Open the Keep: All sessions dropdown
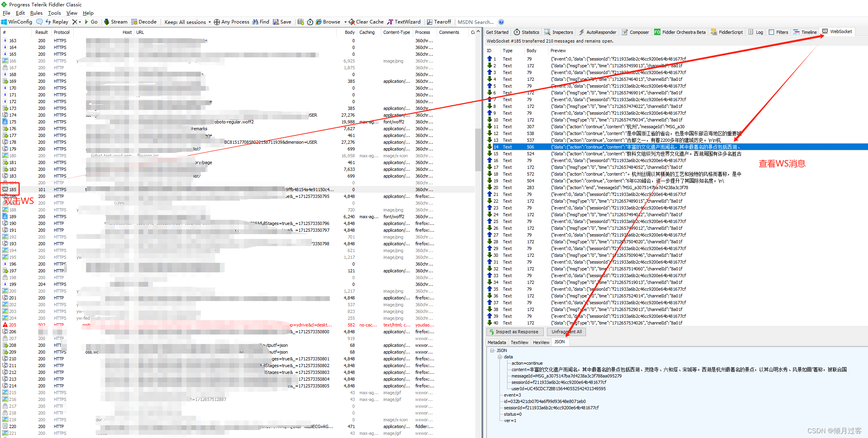 point(209,22)
